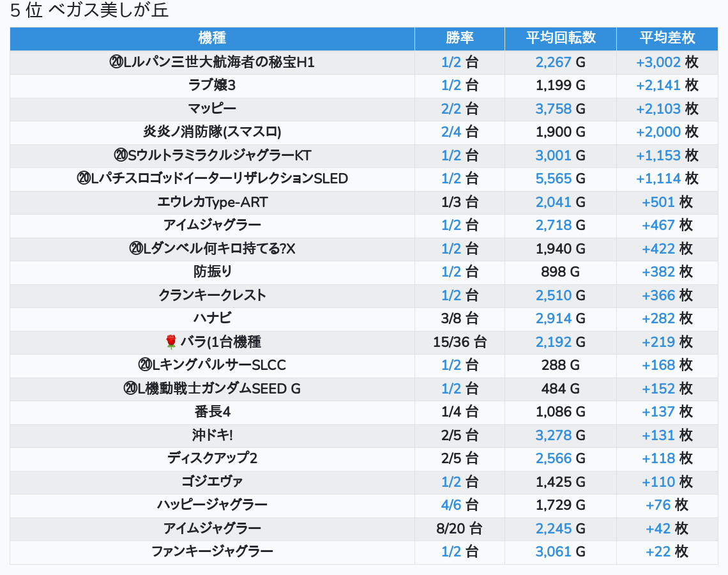The width and height of the screenshot is (728, 575).
Task: Click the 平均差枚 column header
Action: [667, 38]
